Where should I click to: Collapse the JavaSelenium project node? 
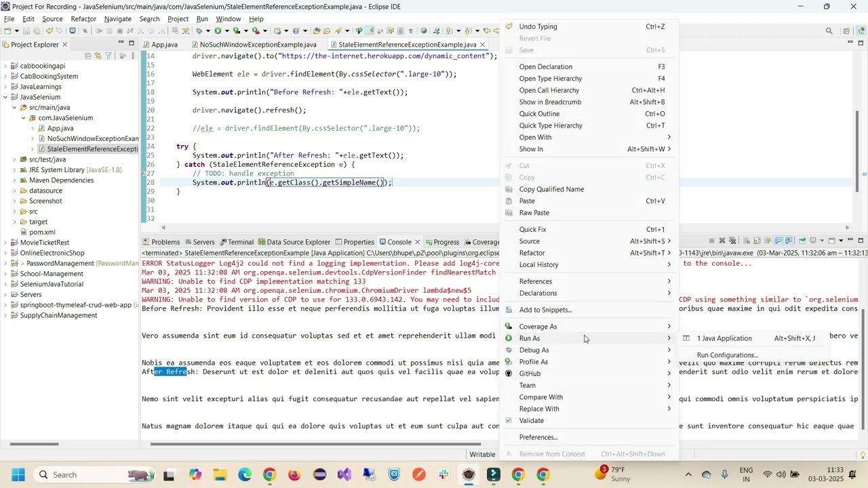pyautogui.click(x=6, y=97)
